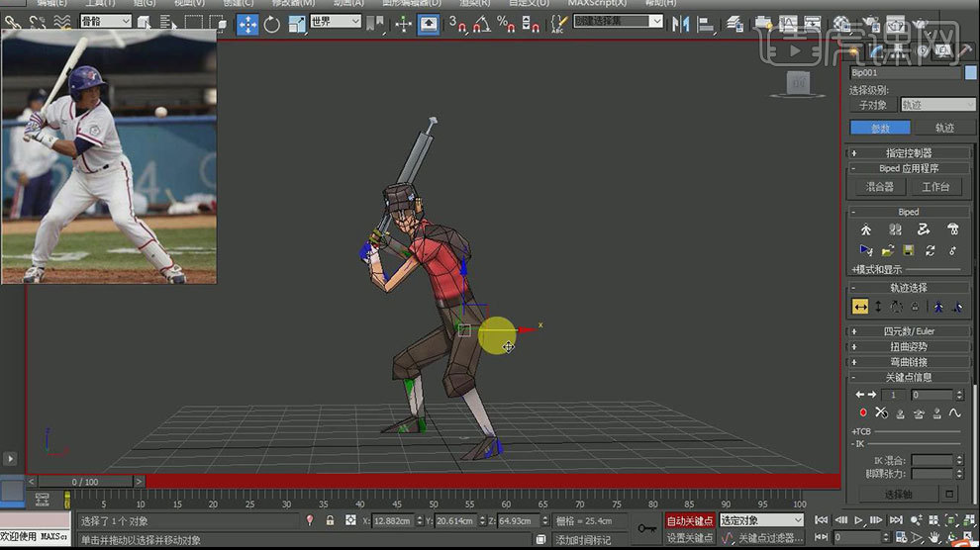Click the Play Animation button

click(x=859, y=519)
